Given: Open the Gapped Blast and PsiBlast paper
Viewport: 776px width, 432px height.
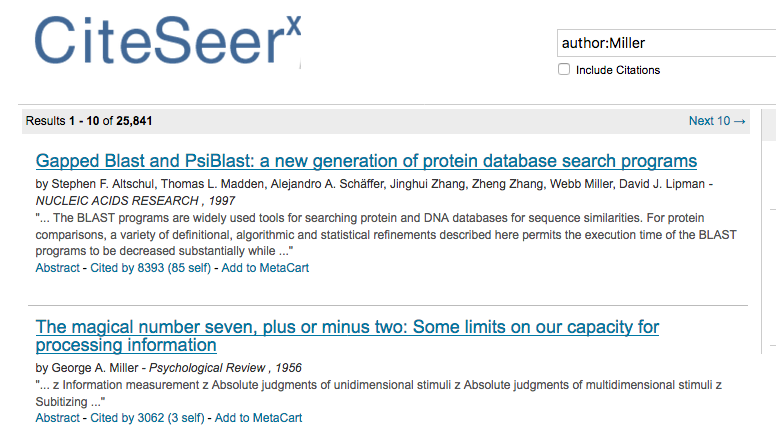Looking at the screenshot, I should [366, 161].
